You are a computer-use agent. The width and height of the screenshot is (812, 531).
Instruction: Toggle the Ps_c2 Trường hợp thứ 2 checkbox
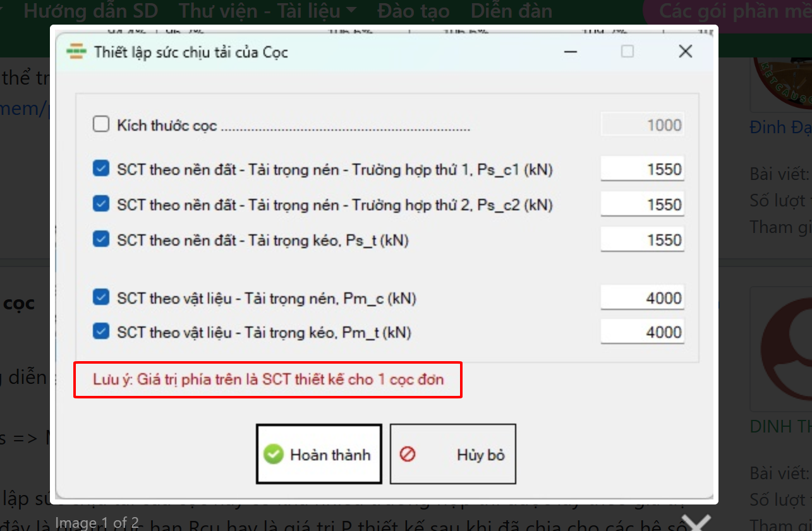coord(101,205)
